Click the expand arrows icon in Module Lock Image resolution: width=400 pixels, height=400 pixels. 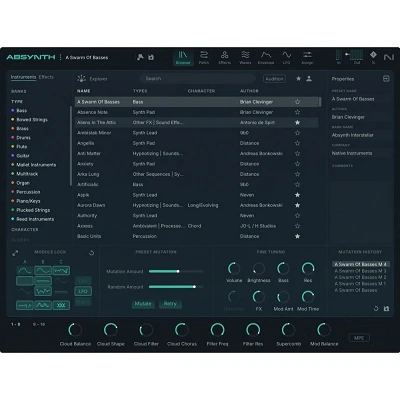pos(15,253)
